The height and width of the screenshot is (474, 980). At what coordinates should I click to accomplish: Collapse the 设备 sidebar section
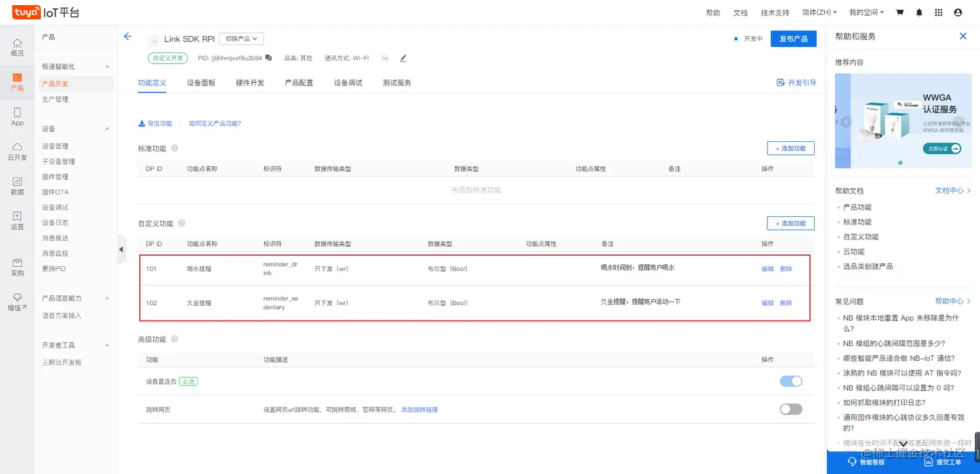coord(107,129)
